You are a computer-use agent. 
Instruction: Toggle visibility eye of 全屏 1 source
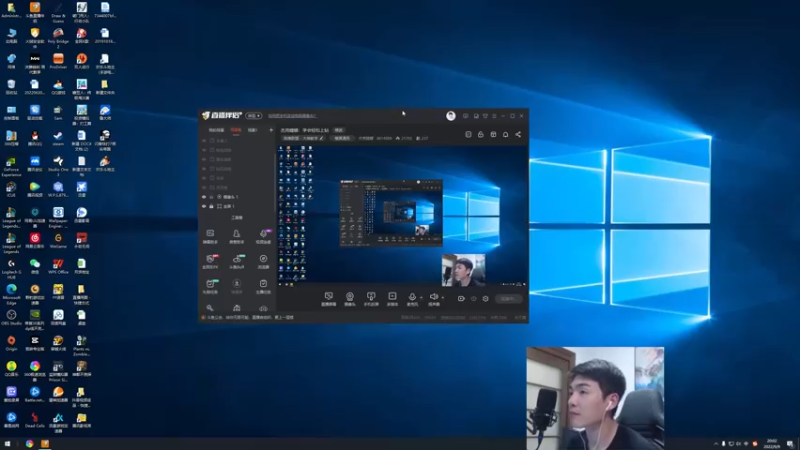204,206
